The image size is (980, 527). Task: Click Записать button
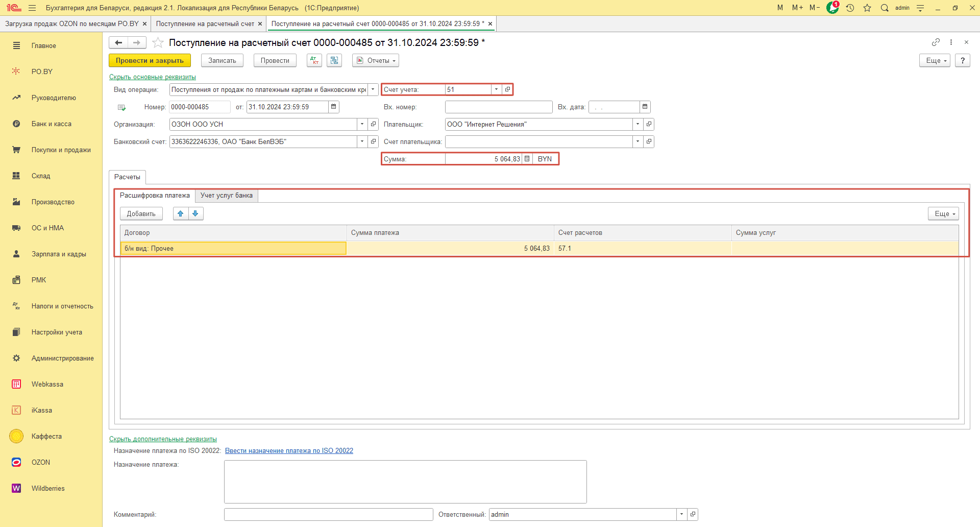point(222,60)
